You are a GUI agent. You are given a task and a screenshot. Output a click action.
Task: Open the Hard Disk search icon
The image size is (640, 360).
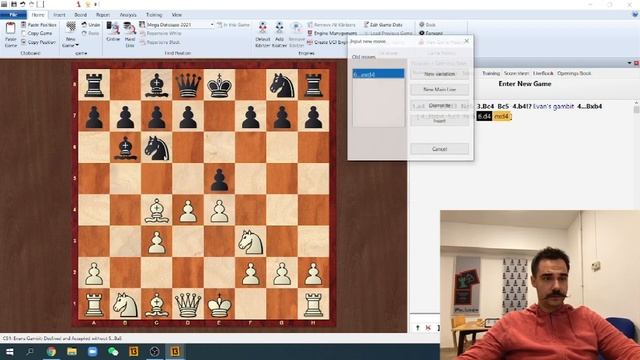[129, 28]
